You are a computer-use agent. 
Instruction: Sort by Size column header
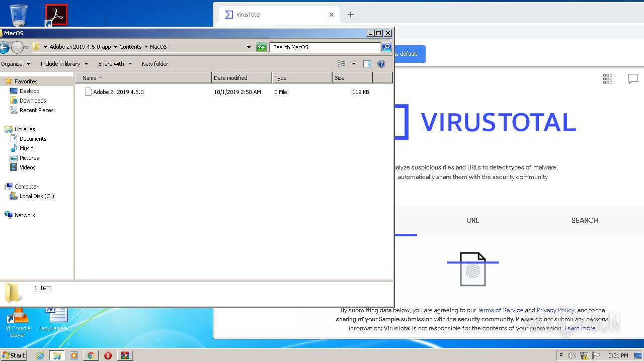pyautogui.click(x=353, y=78)
